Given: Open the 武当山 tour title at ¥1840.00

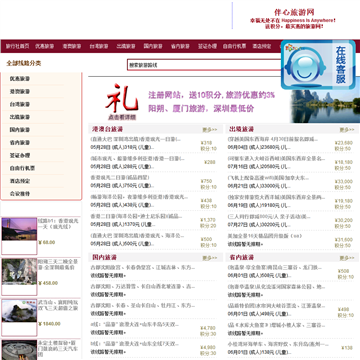Looking at the screenshot, I should [58, 305].
